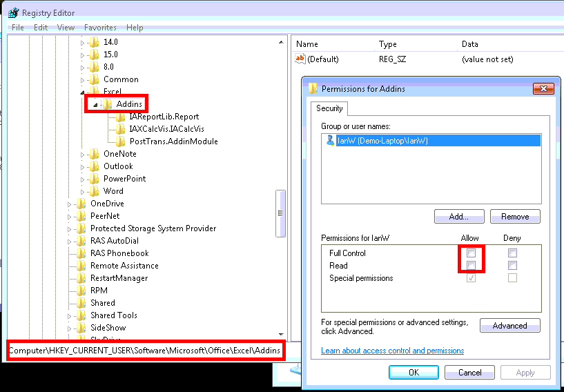Click the tree scrollbar up arrow

tap(281, 42)
